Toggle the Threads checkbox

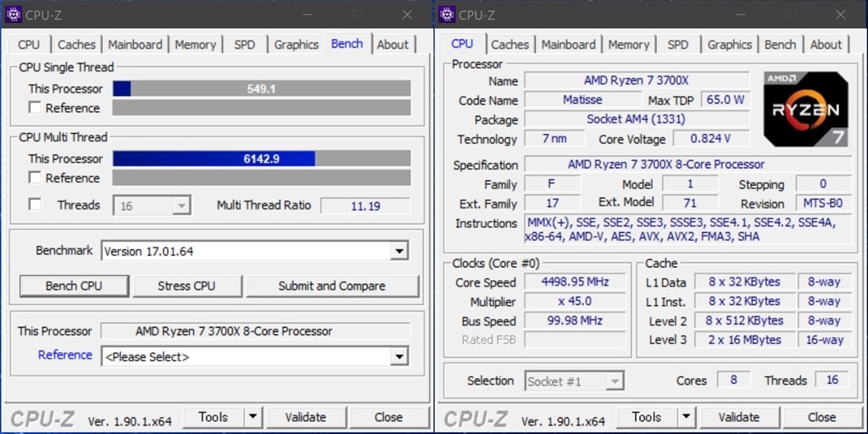35,205
